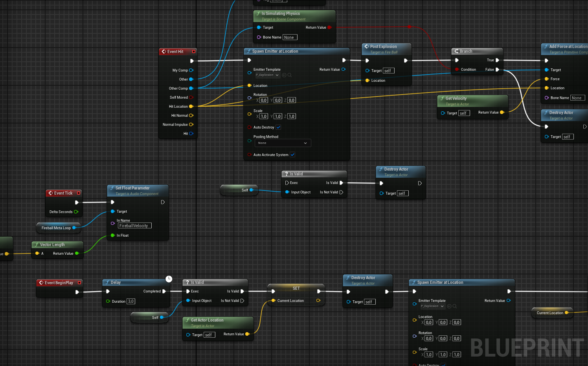Click the Hit Normal output pin

[x=191, y=116]
